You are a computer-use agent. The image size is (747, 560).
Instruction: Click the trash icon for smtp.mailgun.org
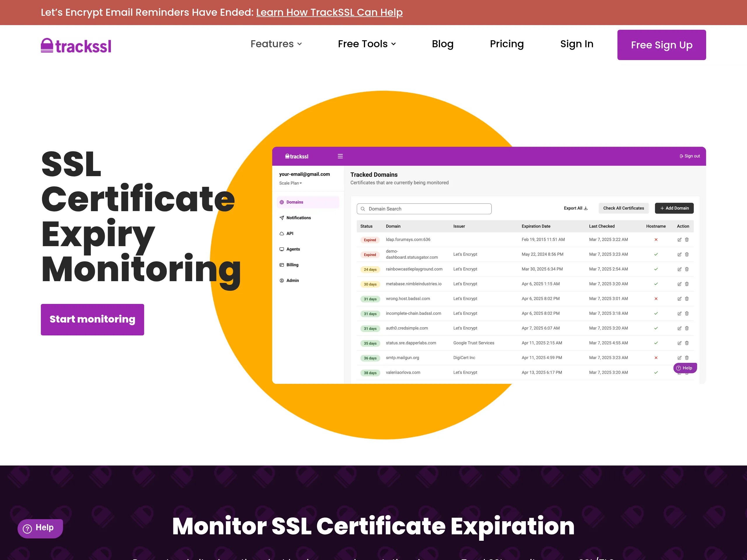pos(687,358)
